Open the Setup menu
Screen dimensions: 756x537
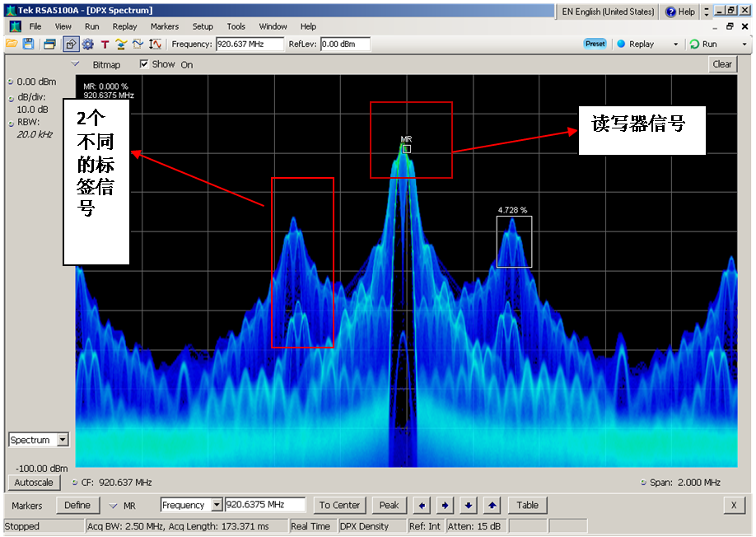(x=203, y=26)
